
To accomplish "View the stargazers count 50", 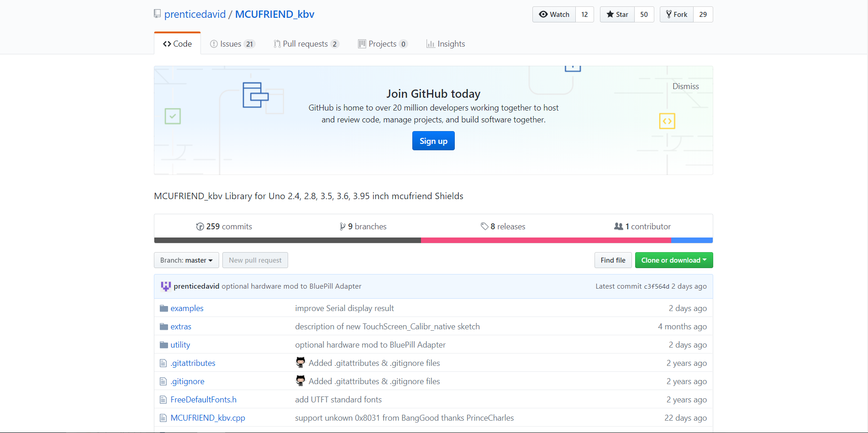I will coord(644,15).
